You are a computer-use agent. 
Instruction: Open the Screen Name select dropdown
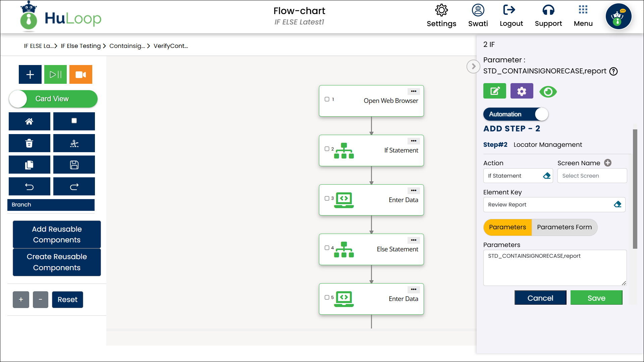point(592,176)
